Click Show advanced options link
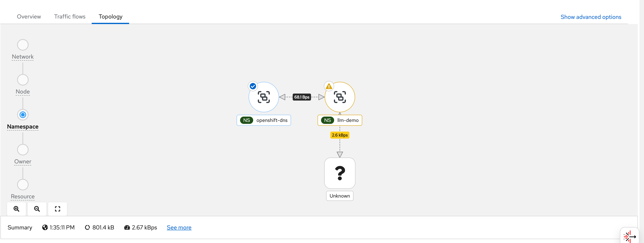Image resolution: width=644 pixels, height=243 pixels. point(591,17)
